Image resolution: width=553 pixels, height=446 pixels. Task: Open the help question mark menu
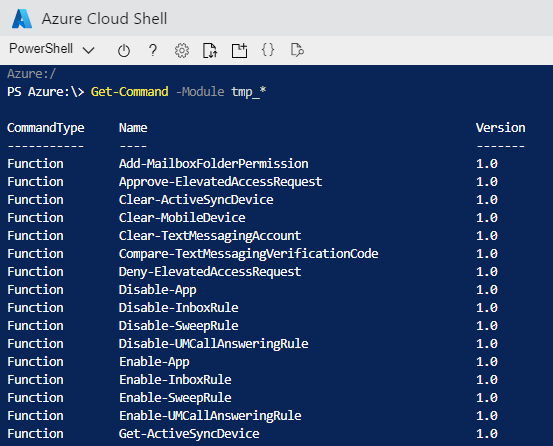coord(153,50)
